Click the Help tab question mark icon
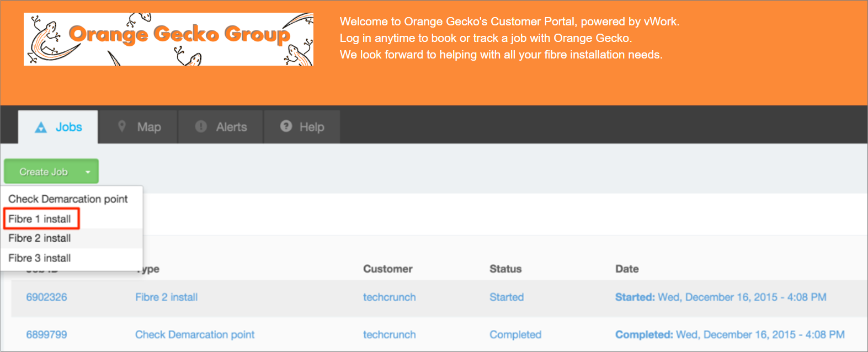This screenshot has height=352, width=868. [286, 126]
